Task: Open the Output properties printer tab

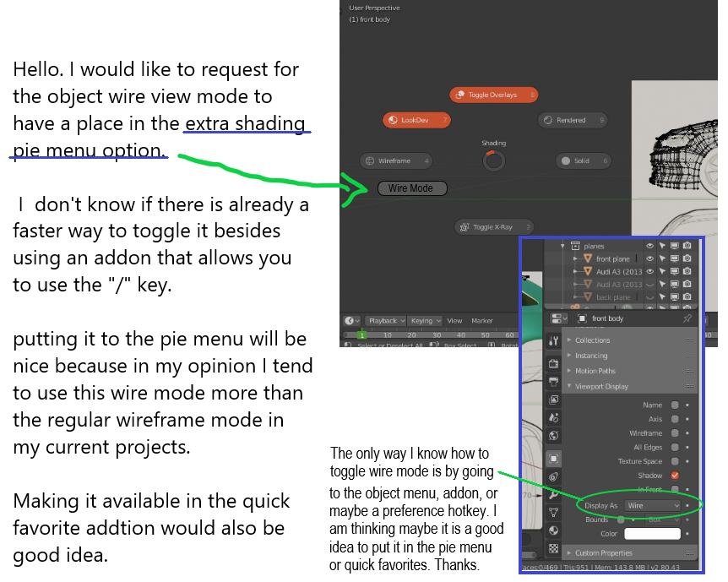Action: (x=553, y=381)
